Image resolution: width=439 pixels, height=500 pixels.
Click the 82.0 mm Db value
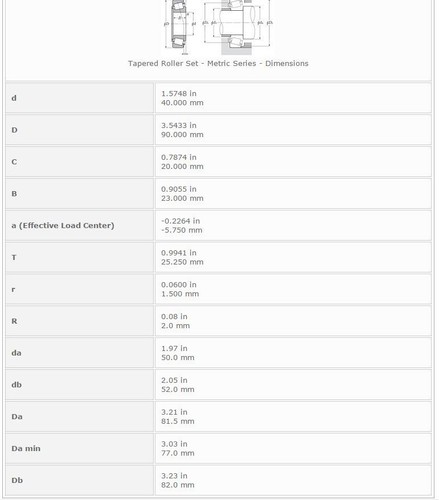coord(178,485)
